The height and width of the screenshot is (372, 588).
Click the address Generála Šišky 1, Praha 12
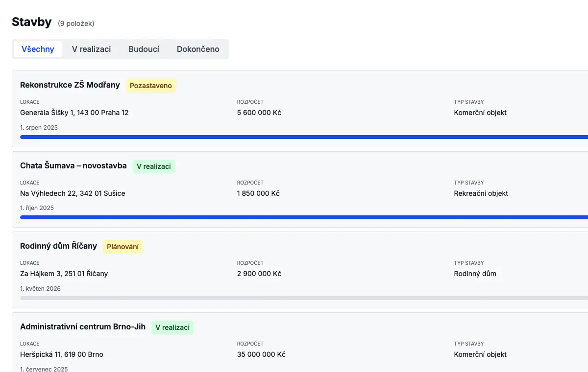pyautogui.click(x=74, y=113)
